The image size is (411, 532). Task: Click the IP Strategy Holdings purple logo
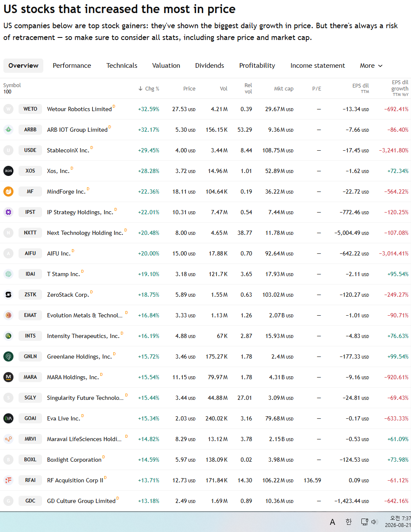(8, 212)
